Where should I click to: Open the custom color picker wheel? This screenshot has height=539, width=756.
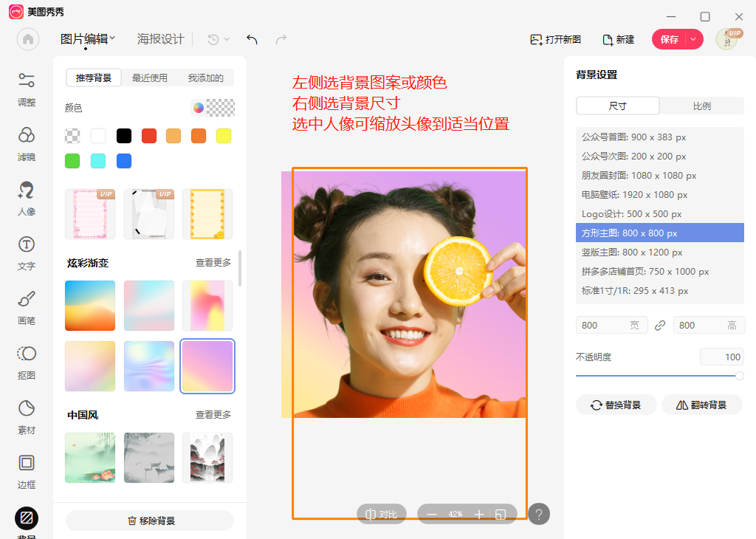pos(197,108)
